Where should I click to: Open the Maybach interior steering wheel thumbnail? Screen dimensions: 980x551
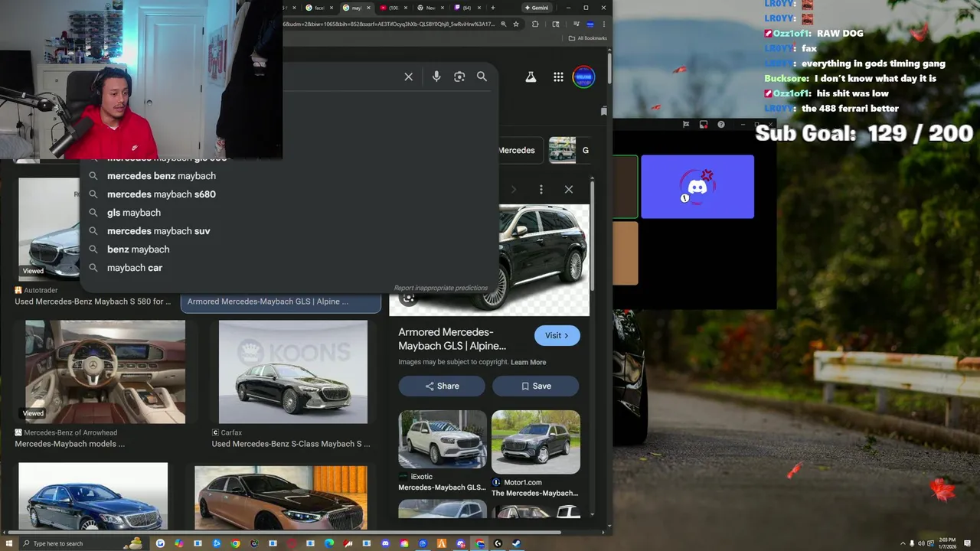(106, 372)
